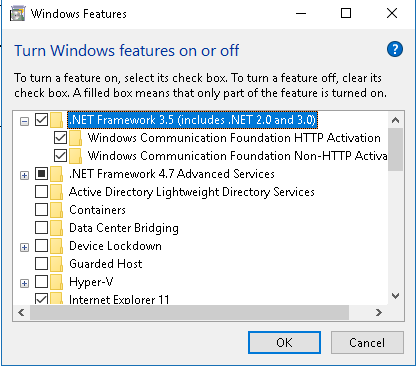Uncheck the .NET Framework 3.5 checkbox
The height and width of the screenshot is (366, 416).
[41, 120]
